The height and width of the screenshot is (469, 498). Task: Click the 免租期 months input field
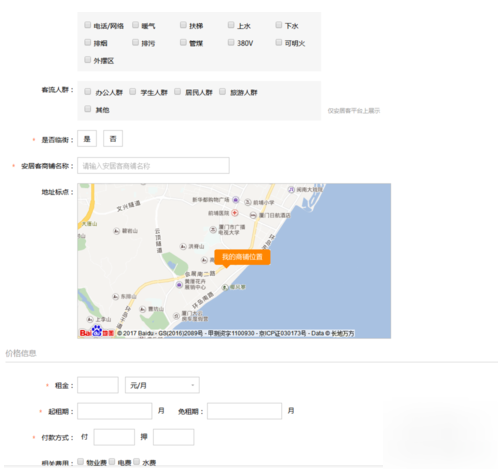pos(245,411)
